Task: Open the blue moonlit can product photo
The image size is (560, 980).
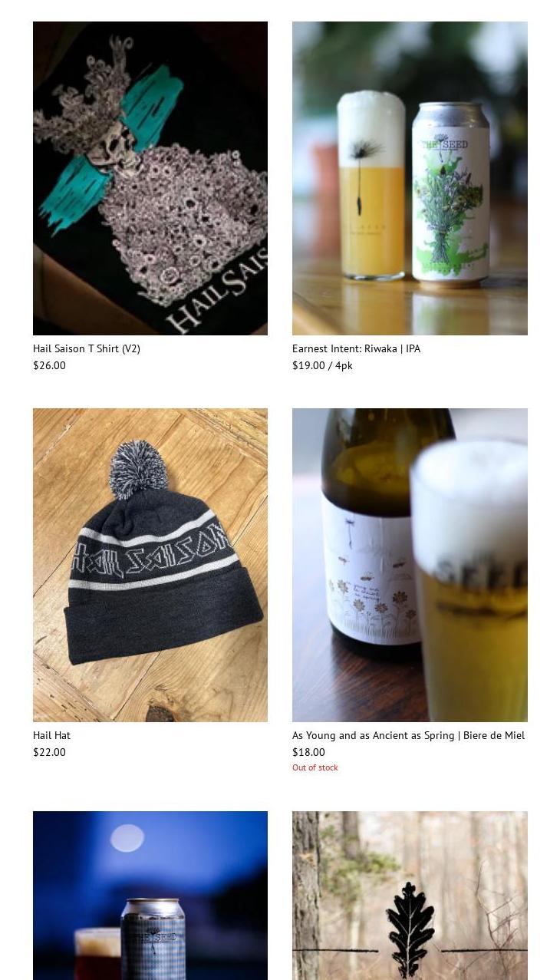Action: tap(150, 896)
